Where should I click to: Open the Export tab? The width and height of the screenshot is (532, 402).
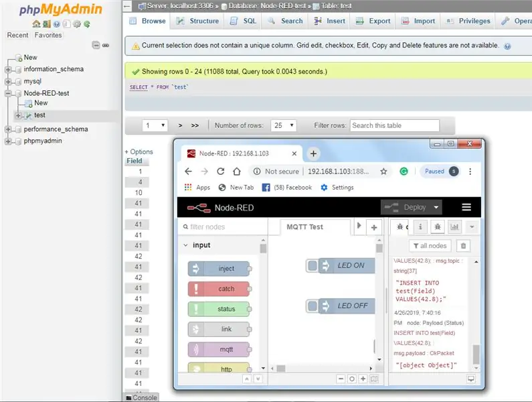pyautogui.click(x=373, y=21)
